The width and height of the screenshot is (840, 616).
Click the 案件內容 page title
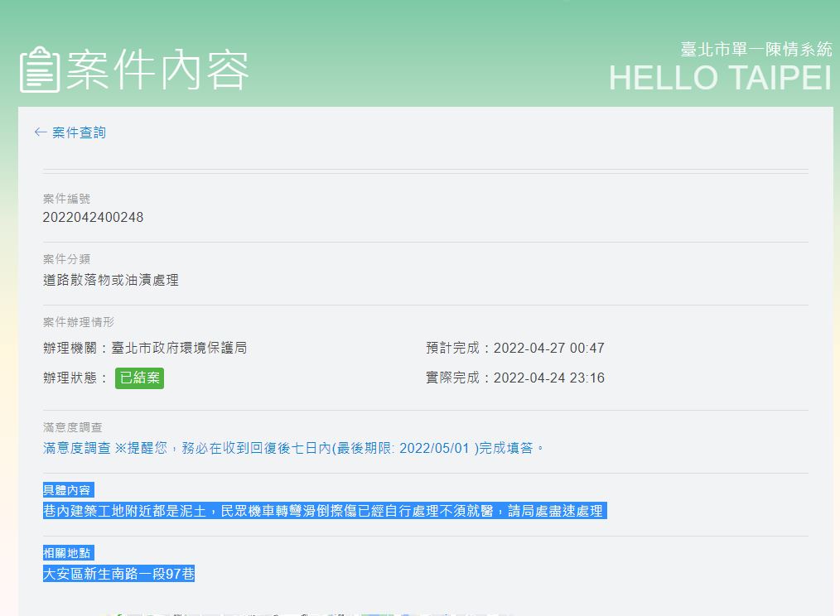tap(157, 70)
